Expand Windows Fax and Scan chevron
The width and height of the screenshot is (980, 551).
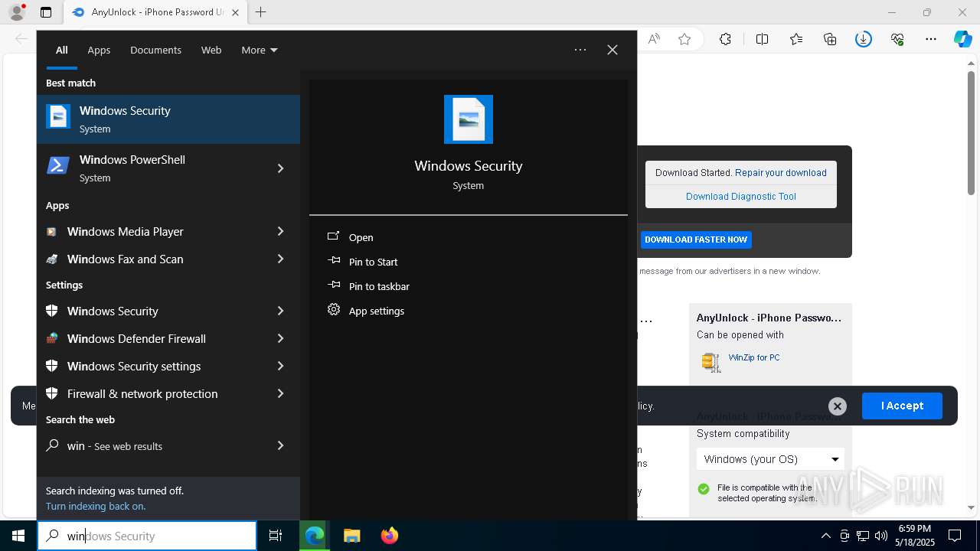pyautogui.click(x=280, y=259)
